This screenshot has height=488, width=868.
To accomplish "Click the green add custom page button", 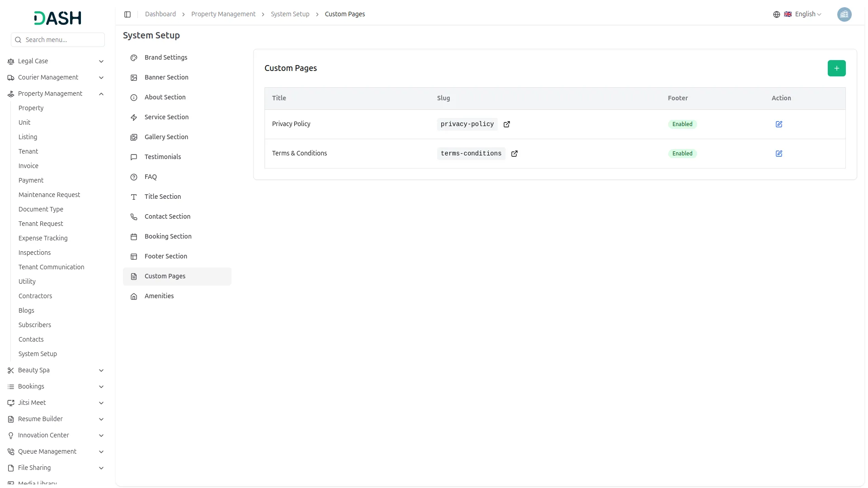I will tap(836, 68).
